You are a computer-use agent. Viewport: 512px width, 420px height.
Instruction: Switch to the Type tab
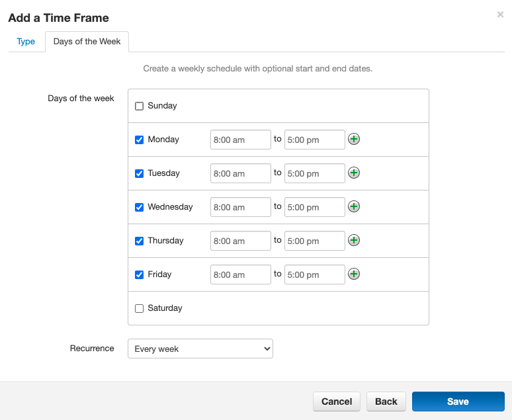pos(26,42)
